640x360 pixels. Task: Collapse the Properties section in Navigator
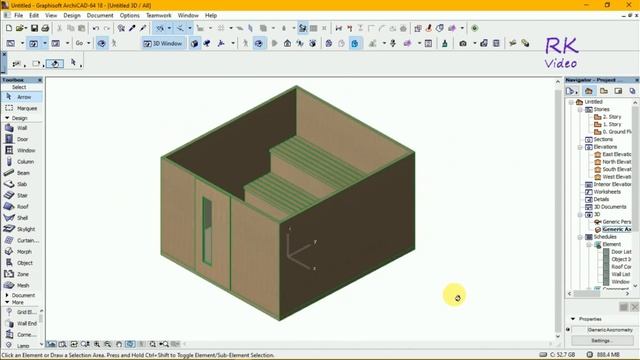click(x=573, y=319)
